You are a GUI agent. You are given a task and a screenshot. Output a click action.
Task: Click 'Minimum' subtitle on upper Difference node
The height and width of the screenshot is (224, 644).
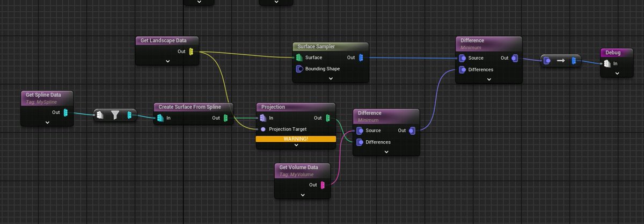tap(471, 47)
